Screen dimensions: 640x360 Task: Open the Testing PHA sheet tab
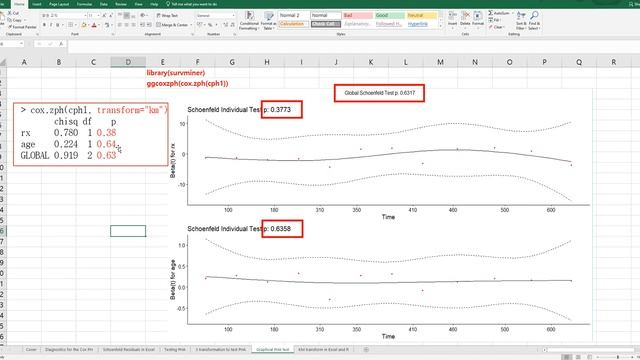[175, 349]
